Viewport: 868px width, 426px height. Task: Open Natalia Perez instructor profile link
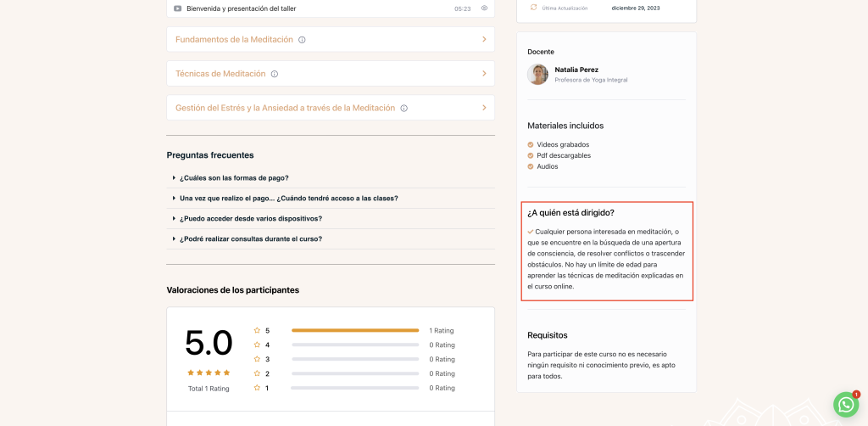(578, 70)
